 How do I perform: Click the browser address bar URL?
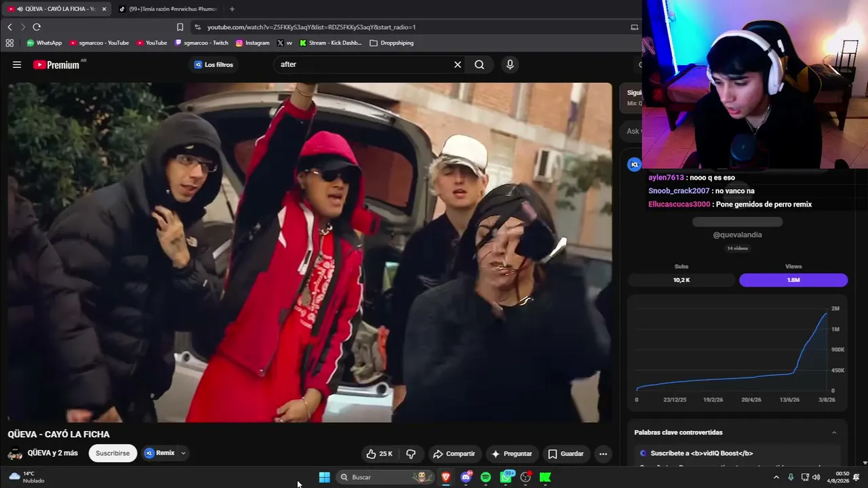point(311,27)
